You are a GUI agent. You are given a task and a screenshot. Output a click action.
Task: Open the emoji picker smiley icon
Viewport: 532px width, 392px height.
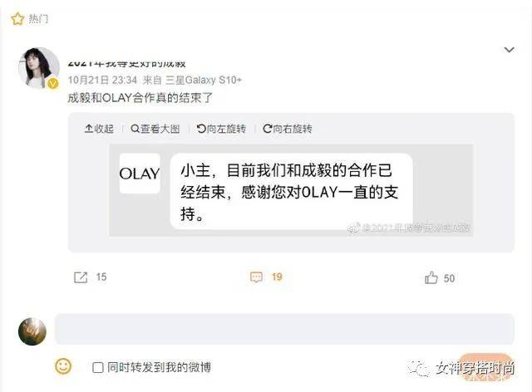point(63,366)
